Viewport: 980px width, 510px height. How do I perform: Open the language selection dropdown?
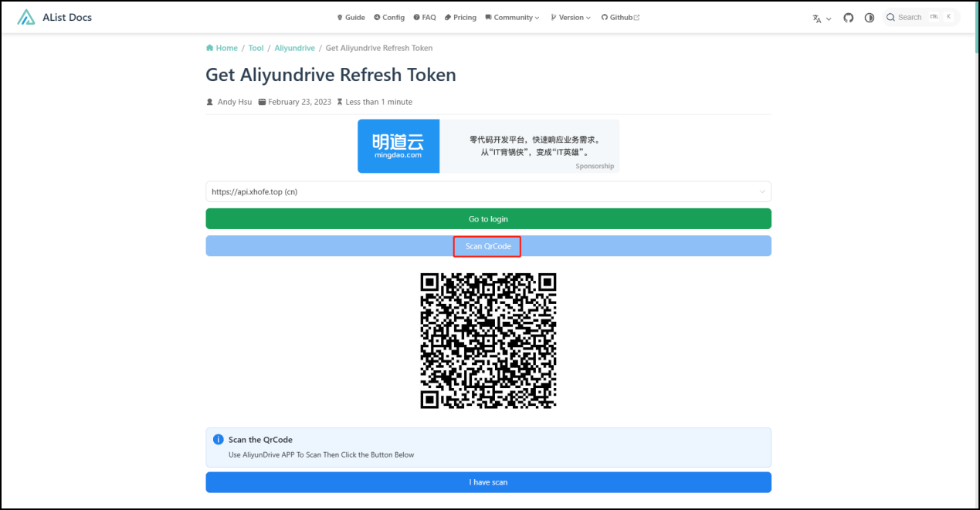pyautogui.click(x=821, y=18)
